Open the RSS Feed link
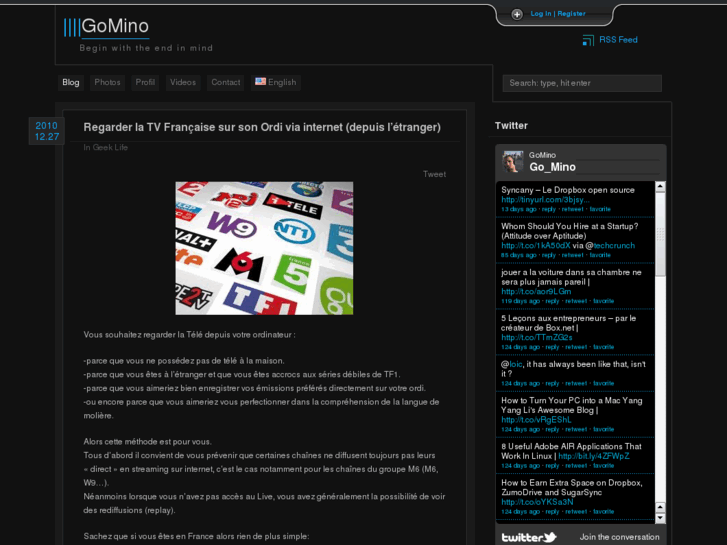This screenshot has height=545, width=727. pos(618,40)
